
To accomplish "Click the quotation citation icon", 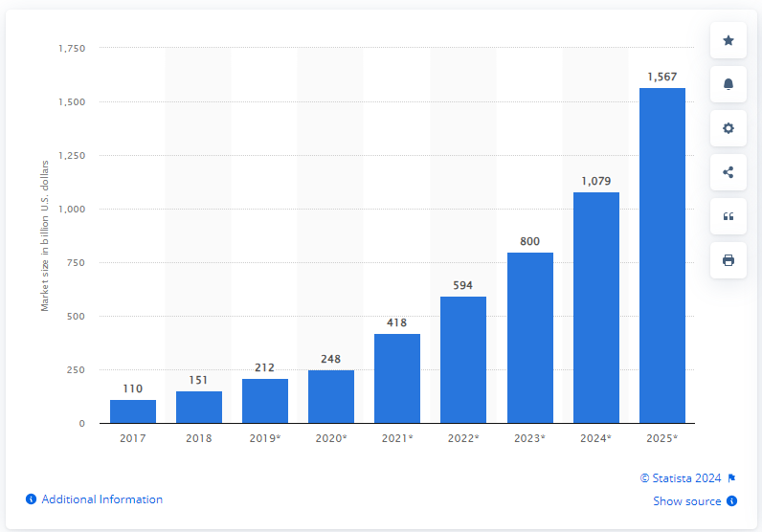I will point(728,216).
